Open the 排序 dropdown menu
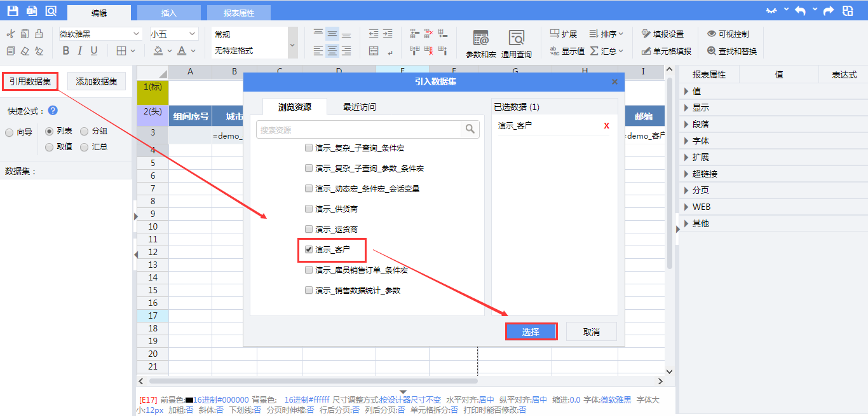The height and width of the screenshot is (416, 868). click(606, 34)
